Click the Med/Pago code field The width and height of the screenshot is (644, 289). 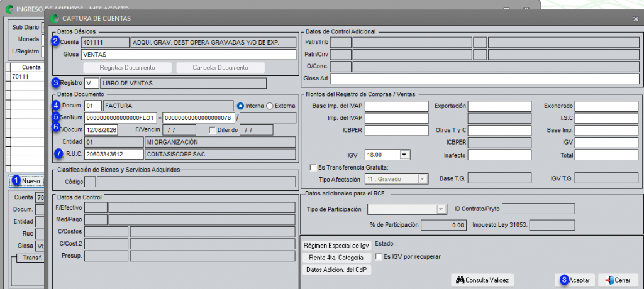click(96, 220)
